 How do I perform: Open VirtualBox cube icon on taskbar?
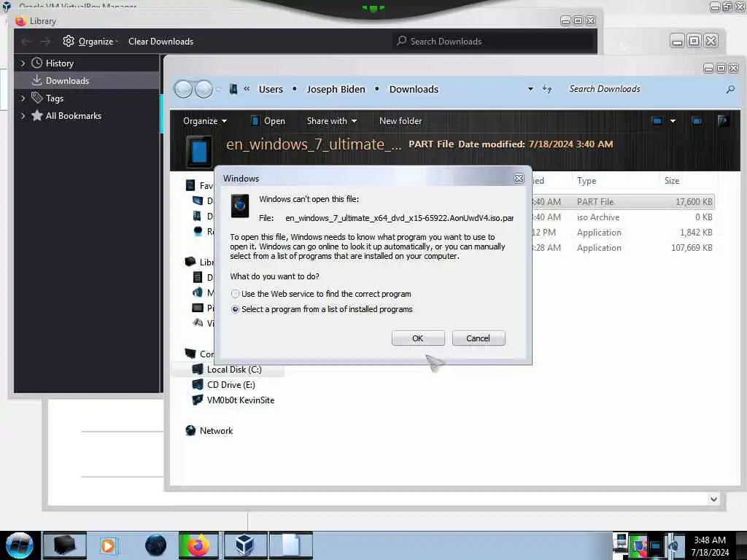(x=244, y=545)
